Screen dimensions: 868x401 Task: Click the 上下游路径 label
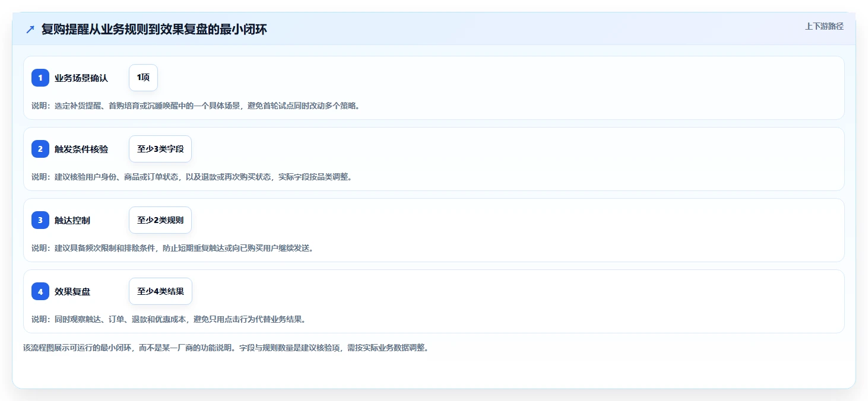(x=824, y=26)
